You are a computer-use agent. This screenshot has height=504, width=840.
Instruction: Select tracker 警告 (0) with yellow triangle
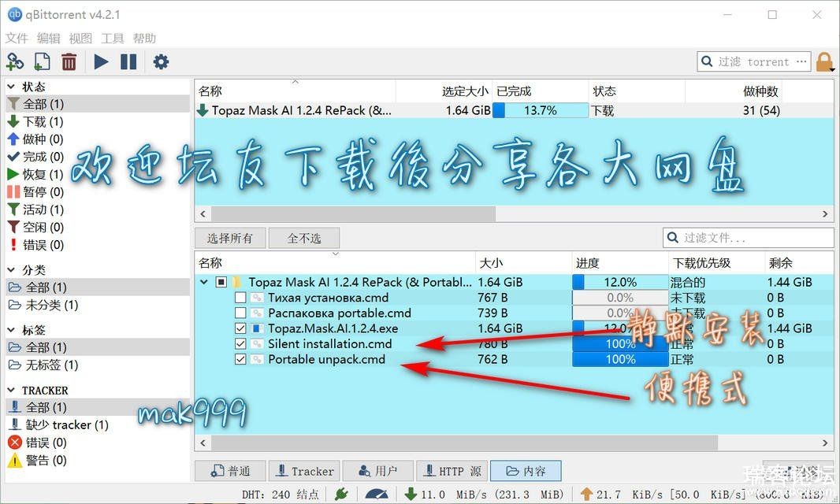tap(37, 460)
